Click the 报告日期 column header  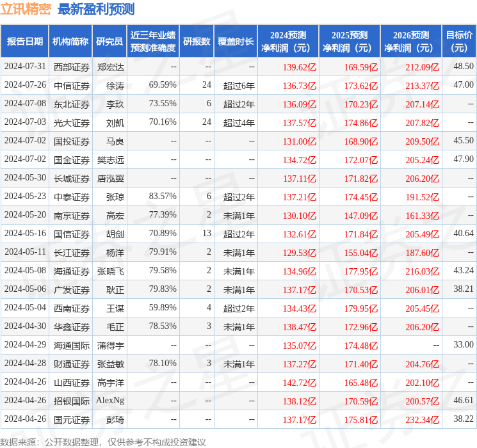pos(24,41)
